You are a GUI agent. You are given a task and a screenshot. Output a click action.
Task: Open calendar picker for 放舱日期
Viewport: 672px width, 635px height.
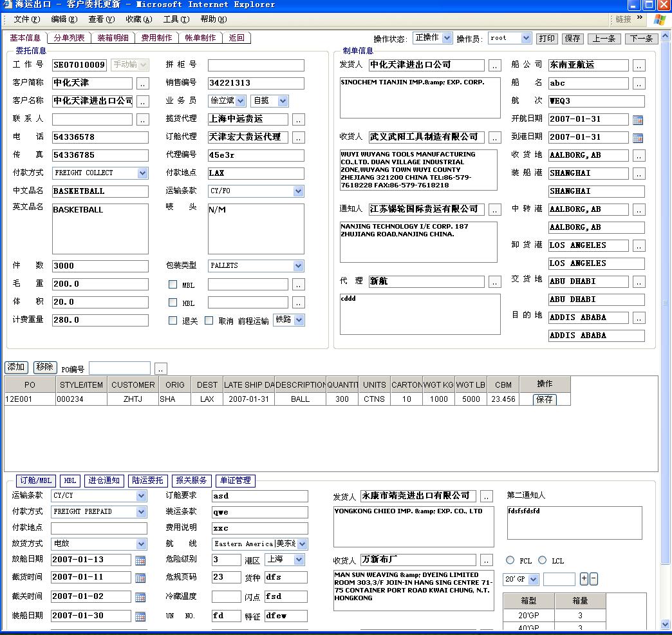[140, 560]
